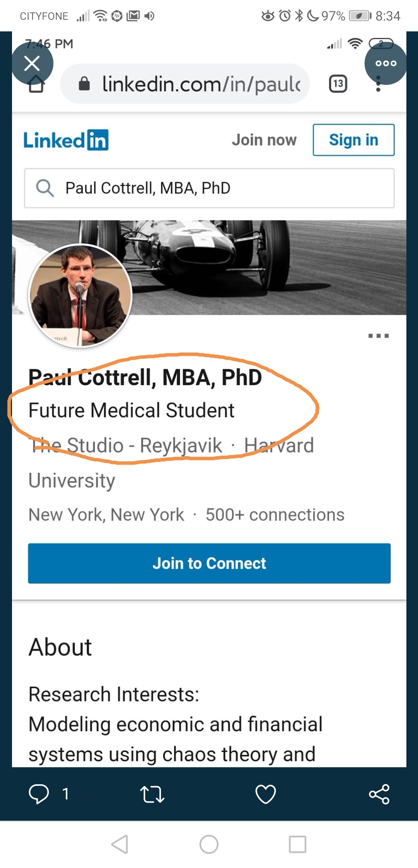Like the post with heart icon
418x868 pixels.
(x=266, y=794)
